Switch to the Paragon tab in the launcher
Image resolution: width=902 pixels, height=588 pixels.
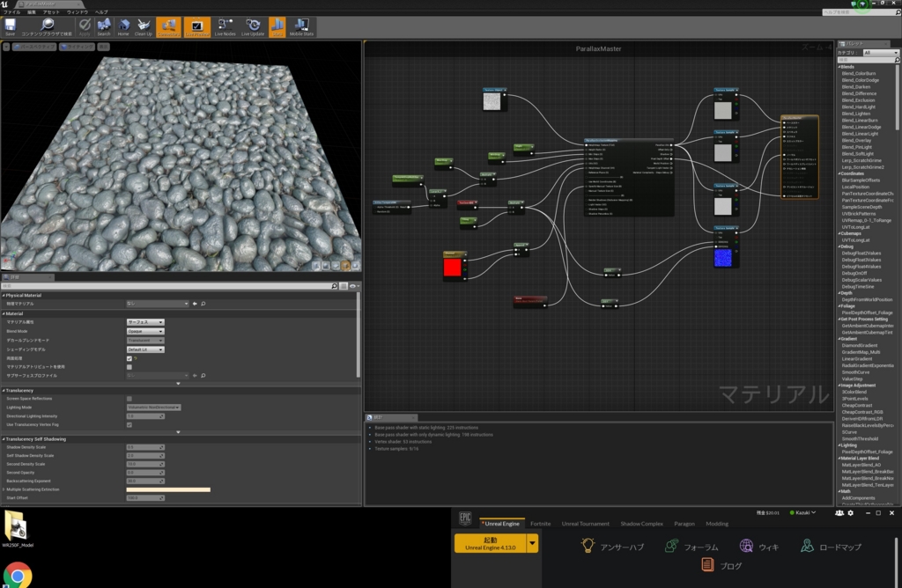point(684,524)
